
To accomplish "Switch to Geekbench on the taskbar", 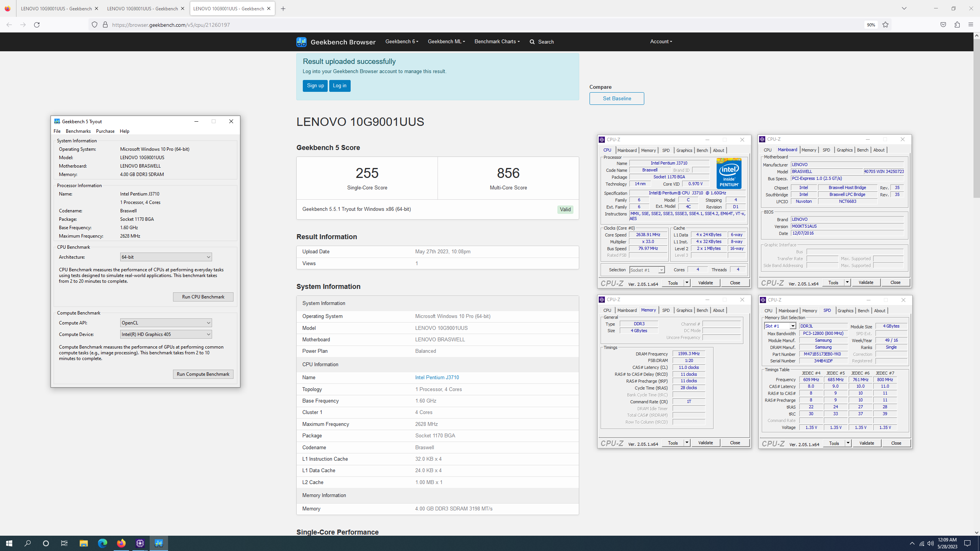I will tap(158, 543).
